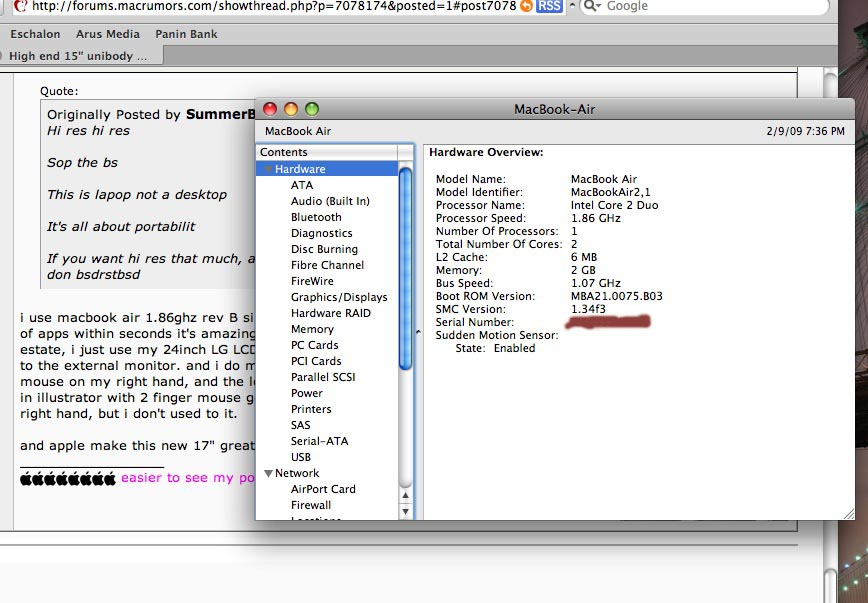Zoom the MacBook-Air window (green button)

312,109
